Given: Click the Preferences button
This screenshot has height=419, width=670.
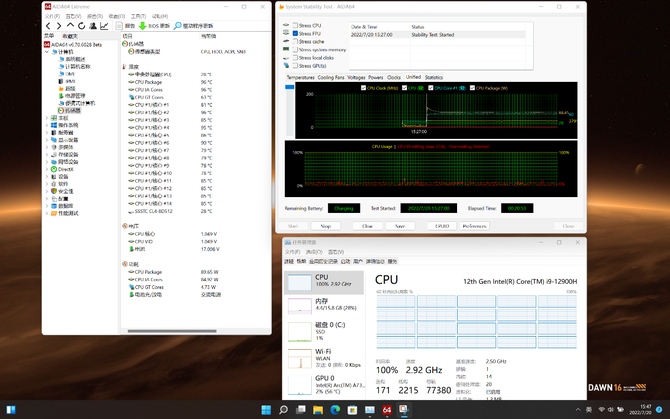Looking at the screenshot, I should click(474, 226).
